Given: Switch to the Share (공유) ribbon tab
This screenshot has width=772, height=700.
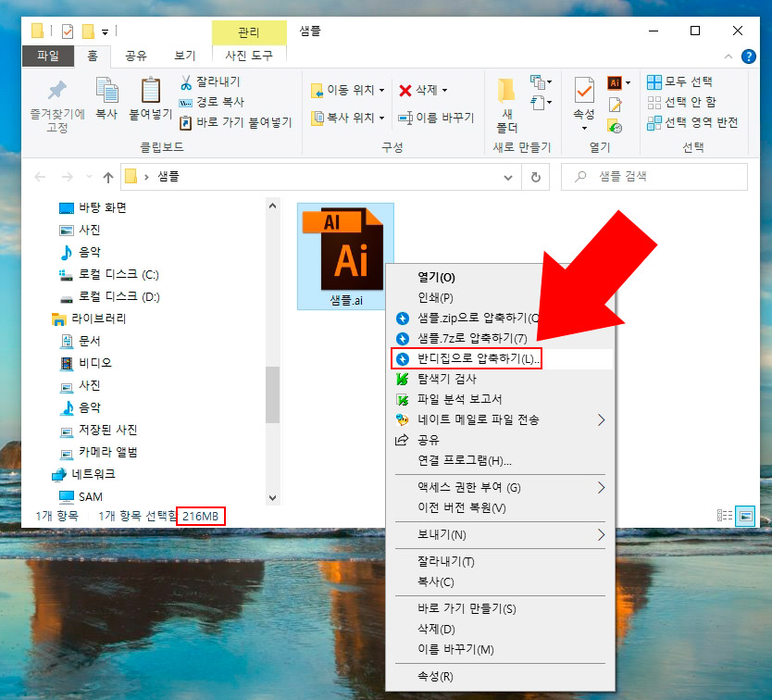Looking at the screenshot, I should 136,56.
